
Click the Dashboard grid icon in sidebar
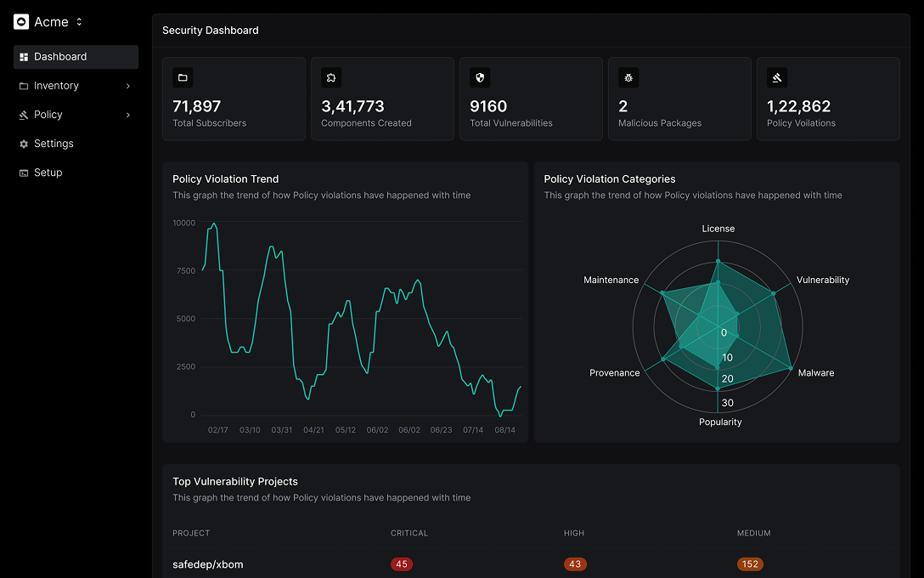pos(22,57)
